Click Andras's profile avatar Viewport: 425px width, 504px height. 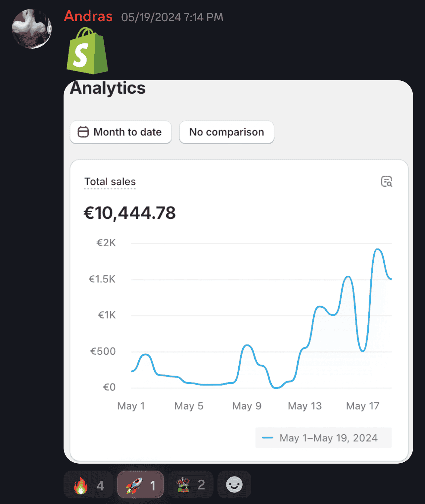tap(32, 29)
